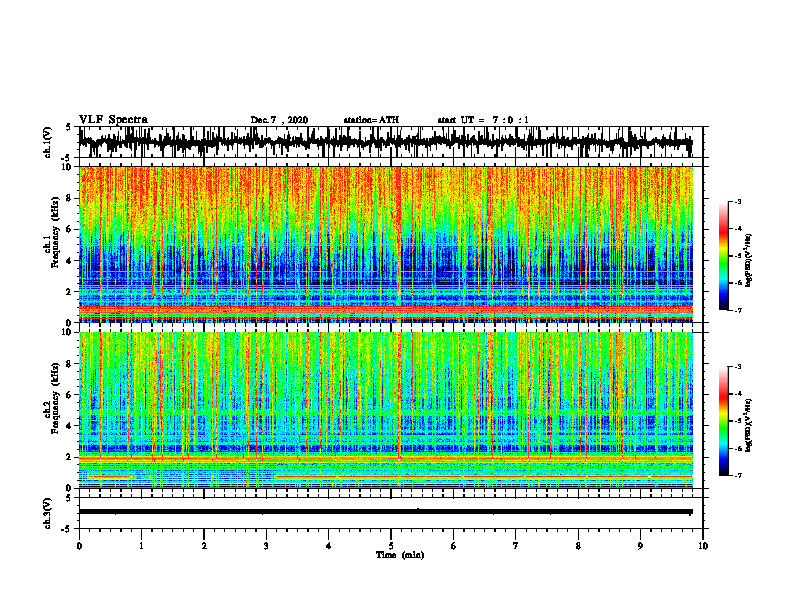
Task: Click the 10 label ending the time axis
Action: (703, 546)
